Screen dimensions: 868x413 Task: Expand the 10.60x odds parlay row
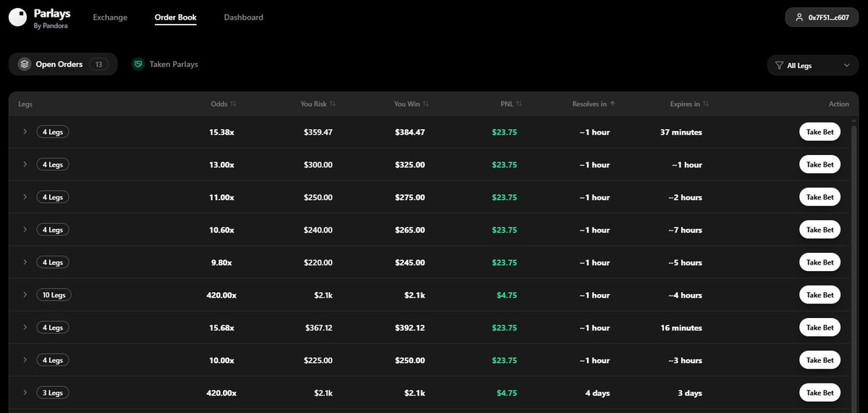tap(25, 230)
